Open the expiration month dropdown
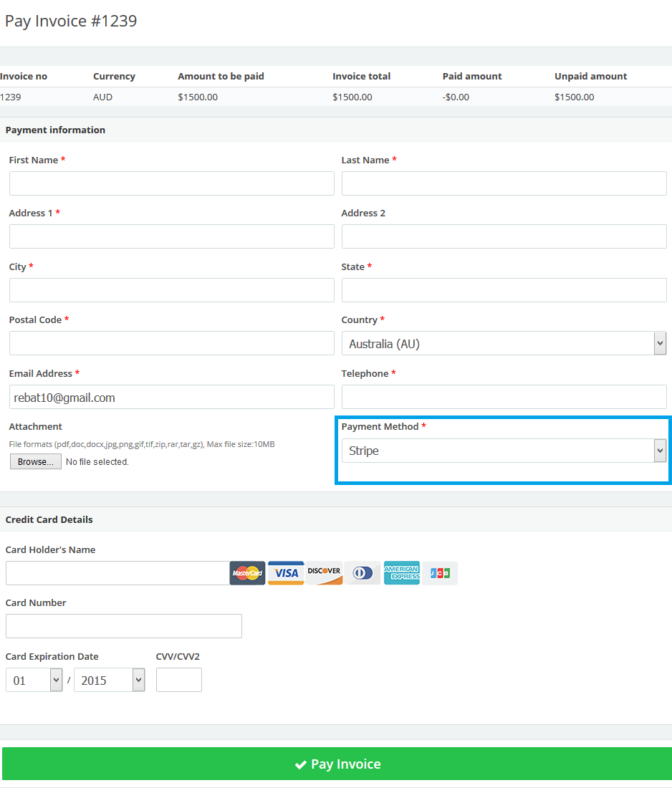Screen dimensions: 672x788 click(34, 681)
